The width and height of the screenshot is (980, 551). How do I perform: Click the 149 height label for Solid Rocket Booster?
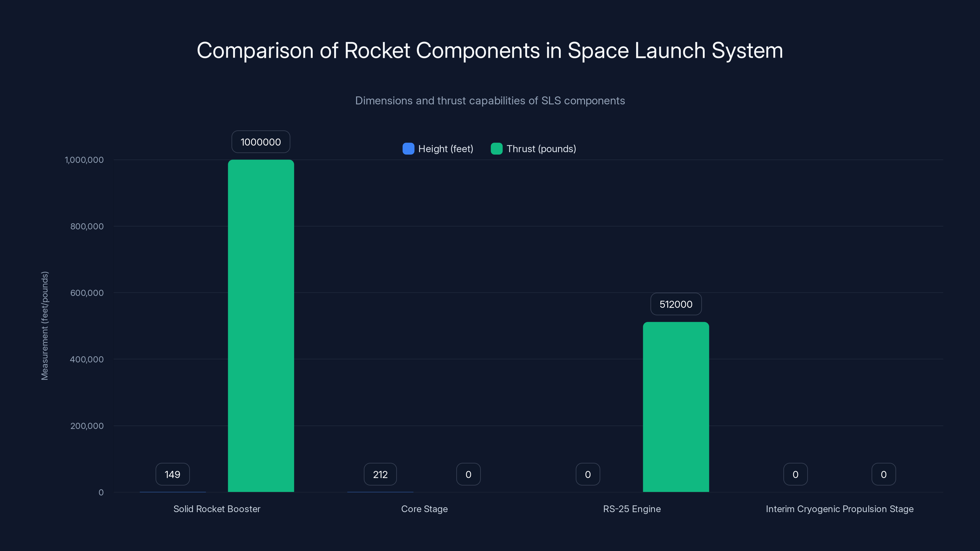[172, 474]
